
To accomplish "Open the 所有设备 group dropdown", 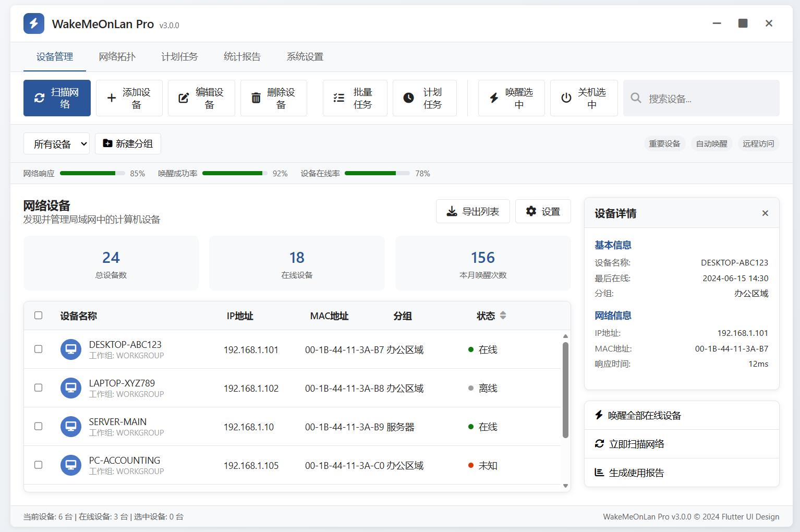I will 56,143.
